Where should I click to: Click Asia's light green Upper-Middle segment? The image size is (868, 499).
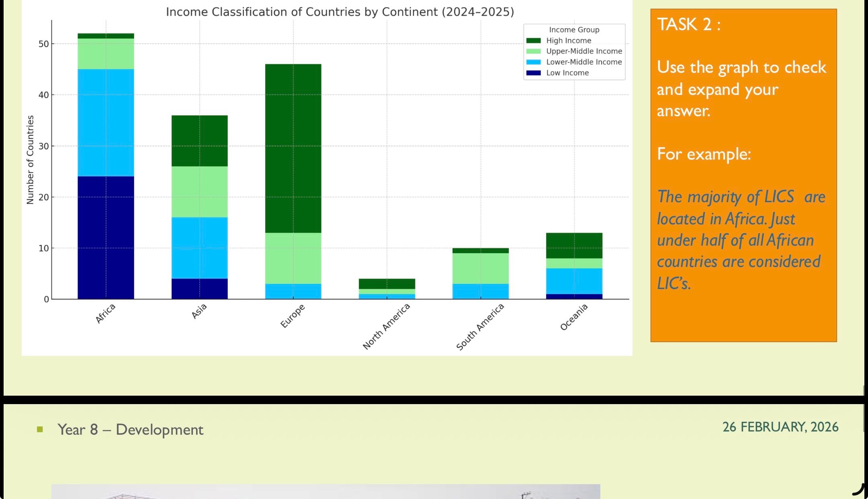(199, 191)
